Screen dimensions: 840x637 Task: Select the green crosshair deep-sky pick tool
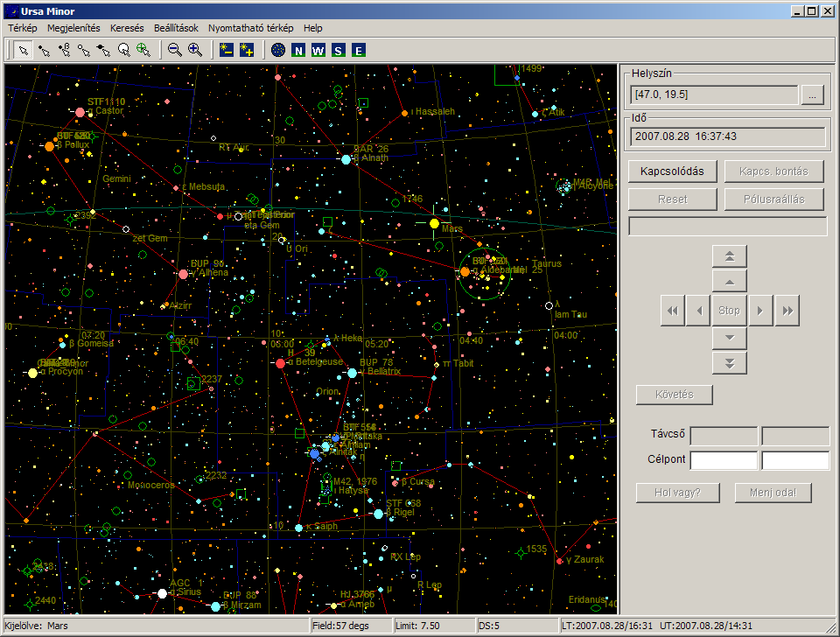(x=143, y=51)
